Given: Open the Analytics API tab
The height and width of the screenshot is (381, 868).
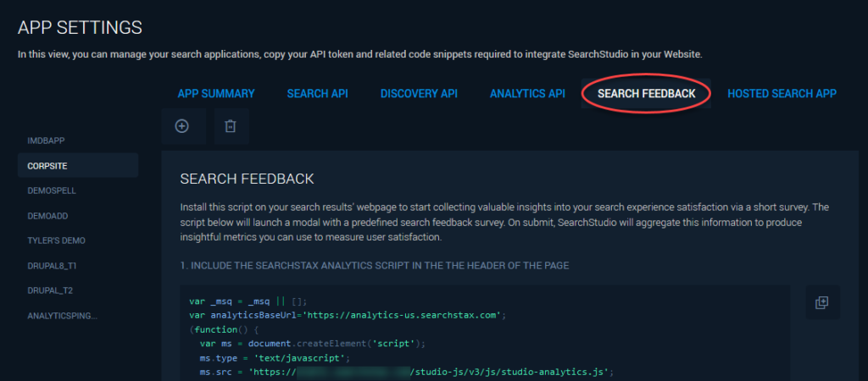Looking at the screenshot, I should coord(527,93).
